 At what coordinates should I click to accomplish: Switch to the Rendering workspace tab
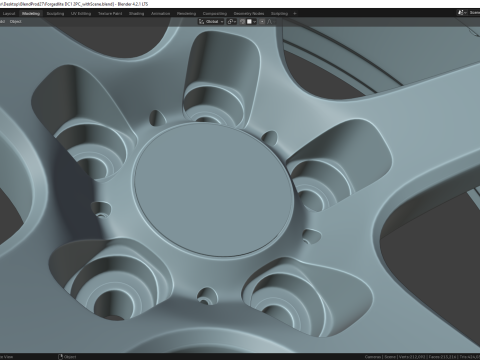point(186,14)
